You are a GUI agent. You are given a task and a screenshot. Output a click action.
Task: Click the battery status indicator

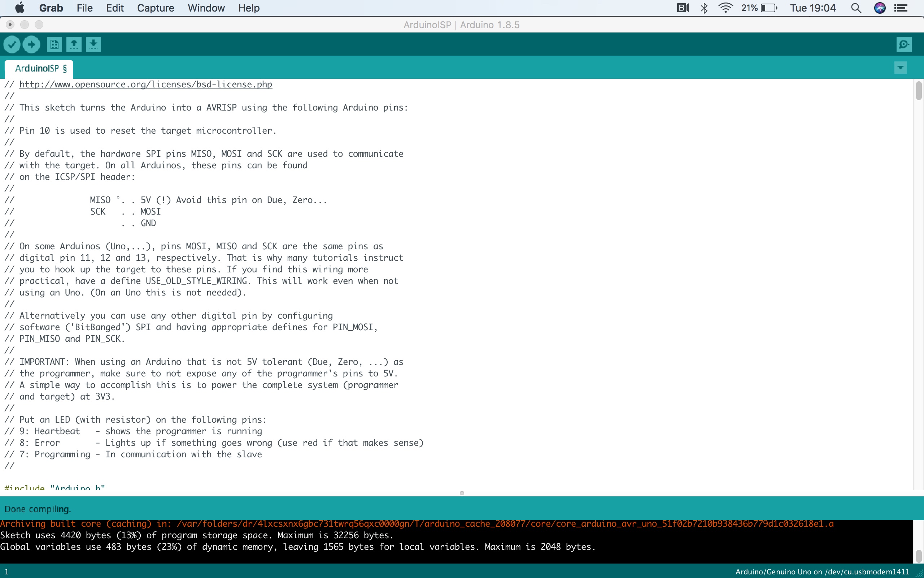[759, 8]
